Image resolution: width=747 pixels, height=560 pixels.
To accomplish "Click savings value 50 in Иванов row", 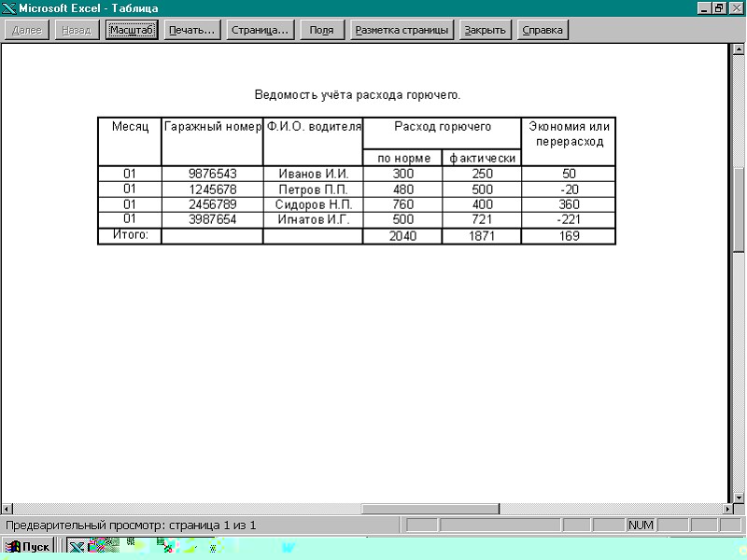I will pyautogui.click(x=569, y=174).
